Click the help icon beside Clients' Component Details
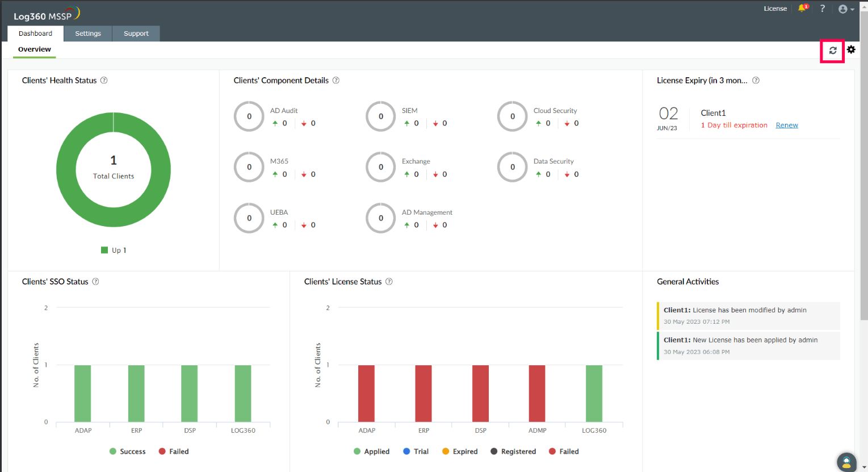Screen dimensions: 868x472 [336, 81]
